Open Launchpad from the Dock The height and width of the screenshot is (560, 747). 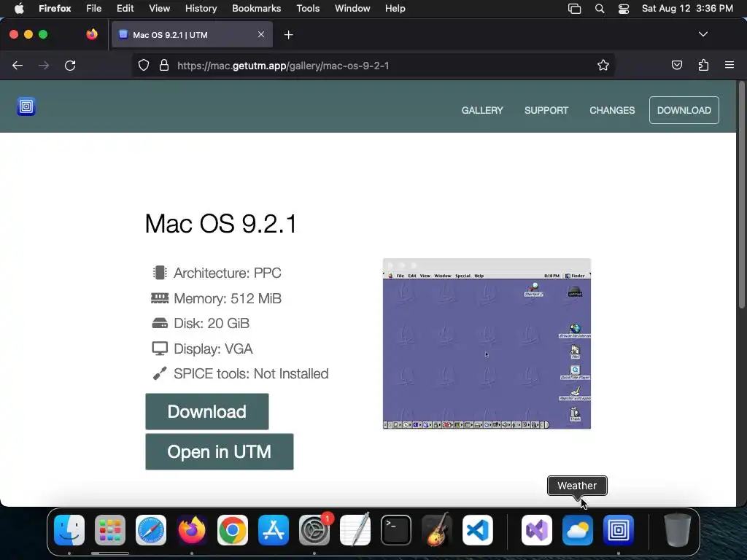pos(110,530)
